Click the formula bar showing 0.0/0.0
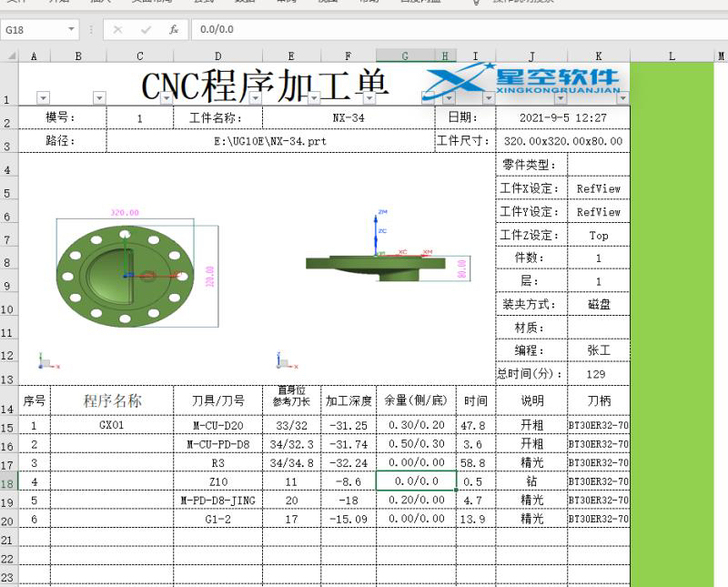Viewport: 728px width, 587px height. tap(460, 29)
